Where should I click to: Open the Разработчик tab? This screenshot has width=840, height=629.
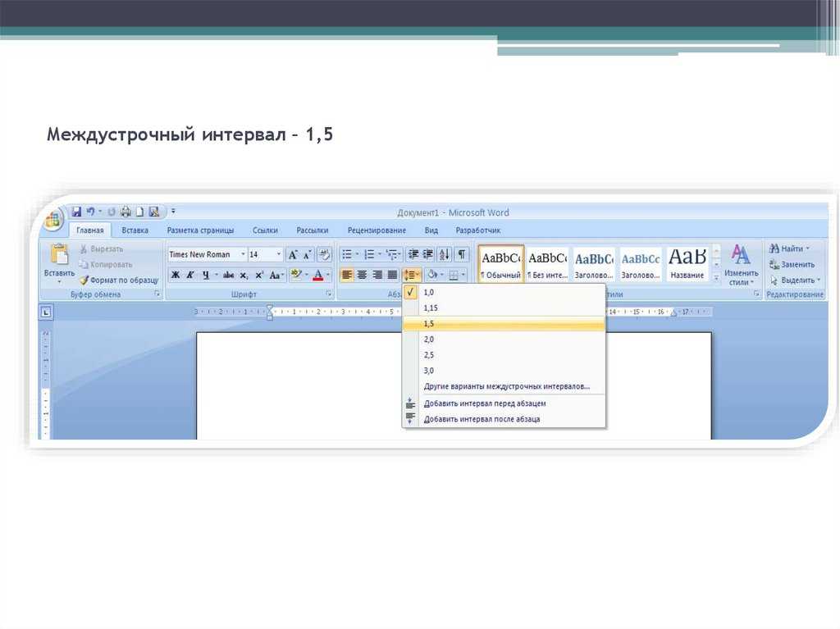(478, 230)
